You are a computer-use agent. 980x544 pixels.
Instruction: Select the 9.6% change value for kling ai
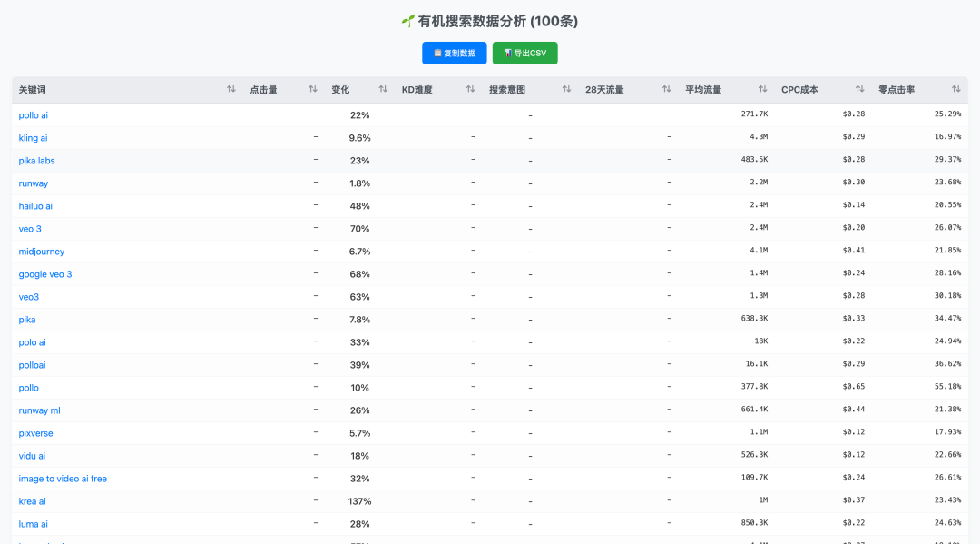pos(359,137)
